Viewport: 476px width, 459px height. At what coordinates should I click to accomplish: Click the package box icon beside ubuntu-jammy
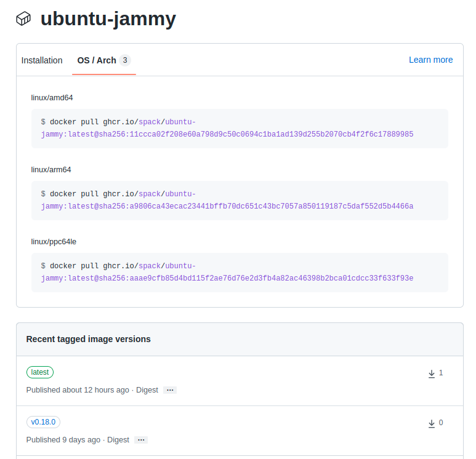[23, 19]
